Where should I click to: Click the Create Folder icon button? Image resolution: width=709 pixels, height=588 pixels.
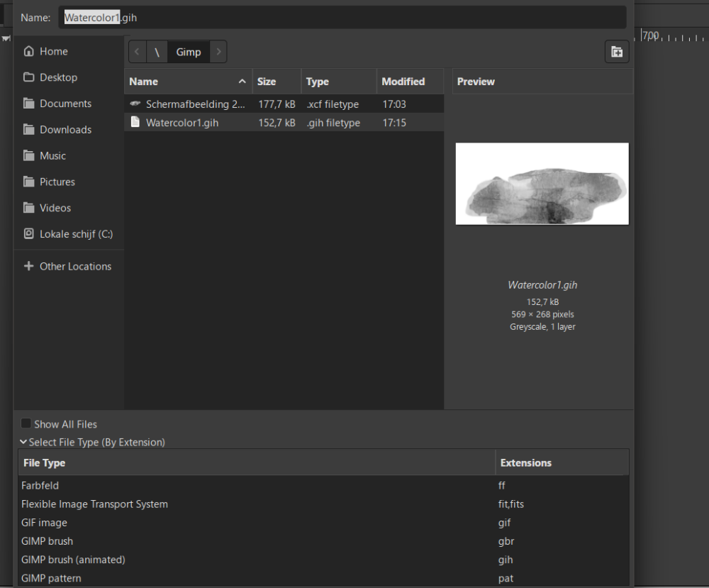coord(617,52)
